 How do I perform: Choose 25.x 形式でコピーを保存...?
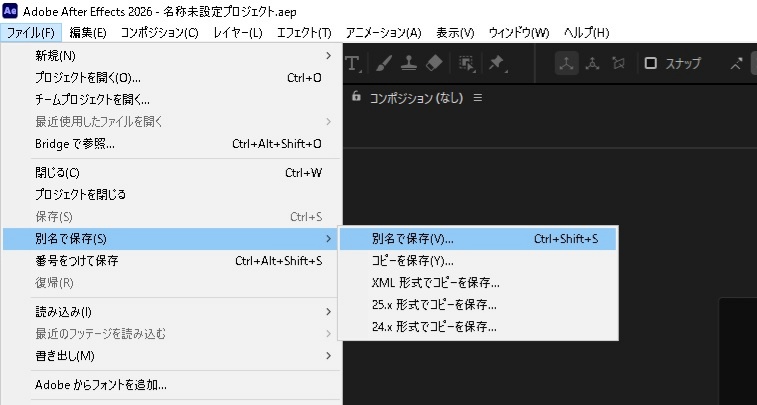tap(478, 305)
